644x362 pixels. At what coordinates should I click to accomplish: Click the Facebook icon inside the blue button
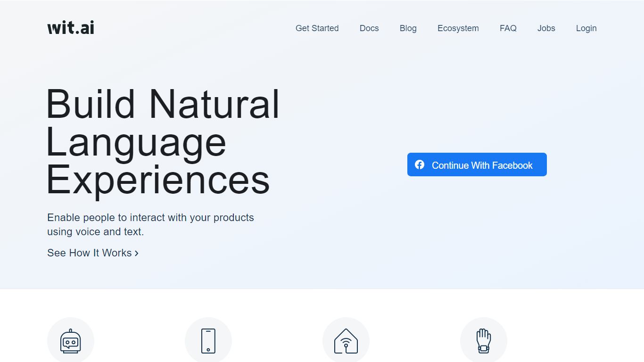click(x=420, y=165)
